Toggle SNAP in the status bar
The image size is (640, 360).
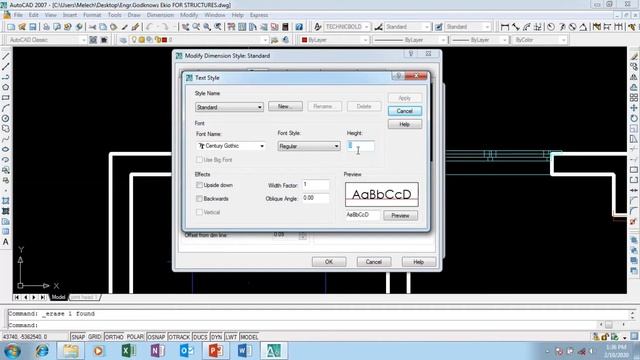[x=78, y=337]
